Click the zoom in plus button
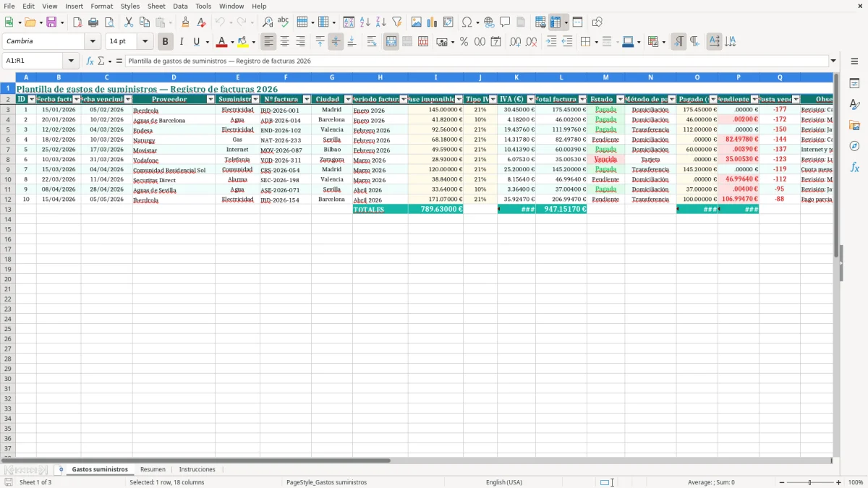 pyautogui.click(x=838, y=482)
